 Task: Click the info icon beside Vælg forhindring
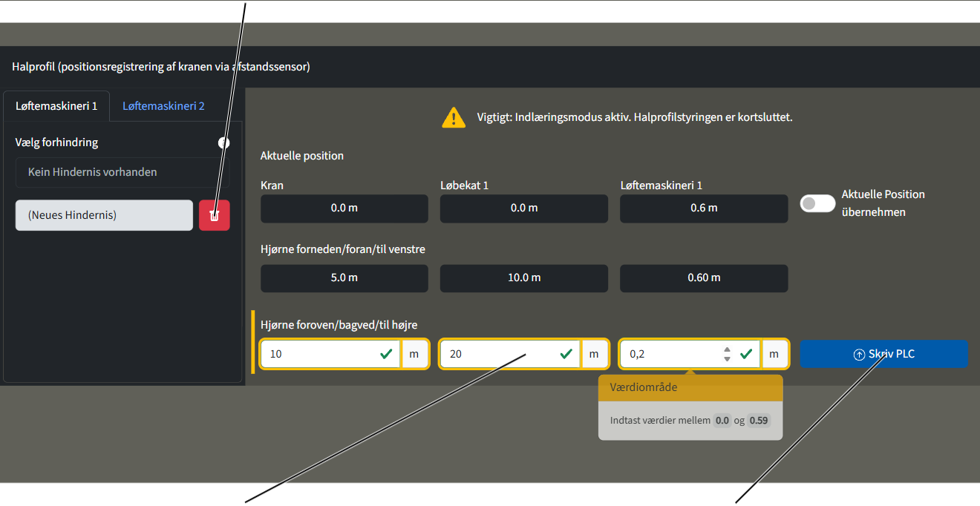click(x=224, y=142)
